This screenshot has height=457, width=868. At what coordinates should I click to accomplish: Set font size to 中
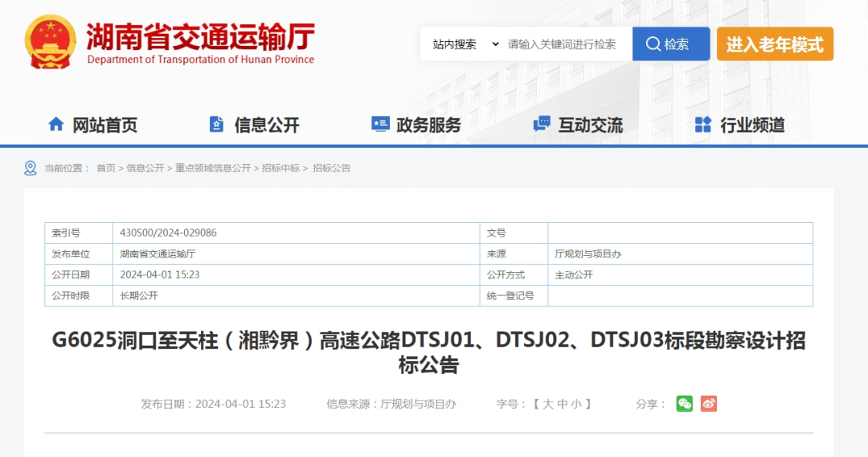(563, 405)
